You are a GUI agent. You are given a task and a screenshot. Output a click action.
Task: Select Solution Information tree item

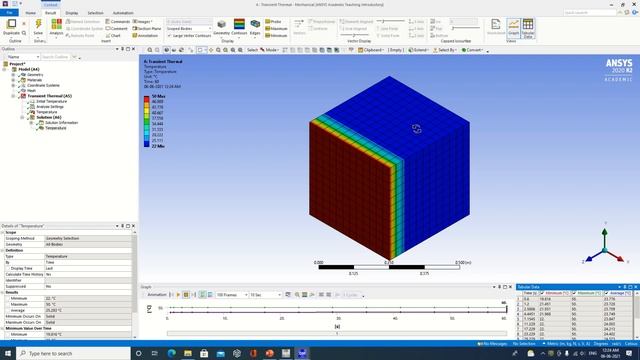[x=61, y=122]
